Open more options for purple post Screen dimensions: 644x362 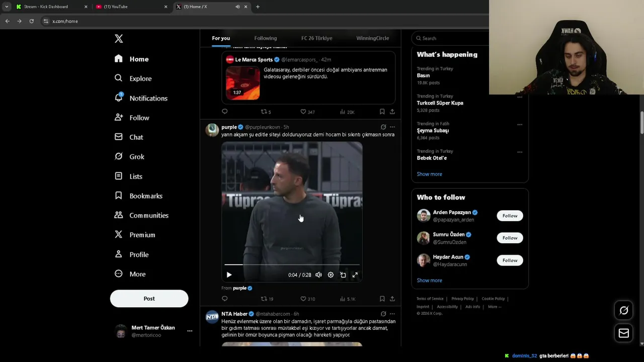392,127
